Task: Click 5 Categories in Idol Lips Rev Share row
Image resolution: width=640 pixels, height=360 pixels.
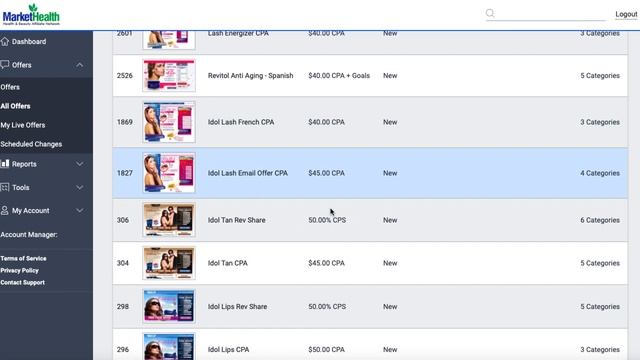Action: (x=600, y=307)
